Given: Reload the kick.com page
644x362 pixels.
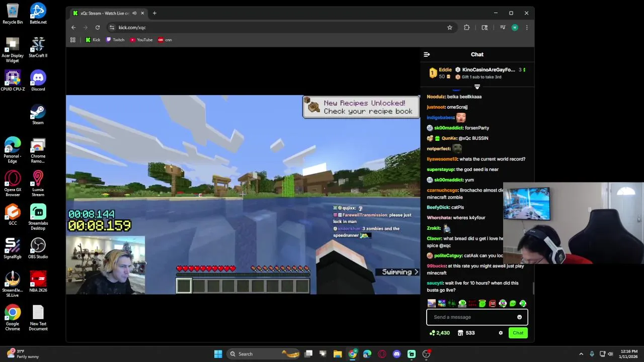Looking at the screenshot, I should coord(98,28).
